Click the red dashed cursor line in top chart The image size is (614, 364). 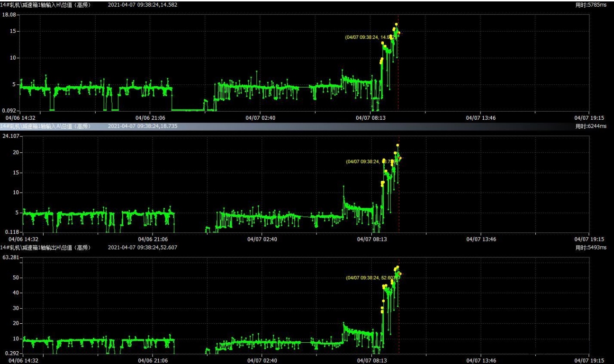398,85
